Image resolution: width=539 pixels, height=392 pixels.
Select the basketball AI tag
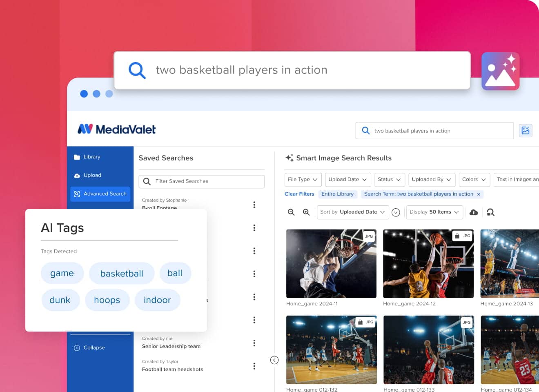(122, 274)
